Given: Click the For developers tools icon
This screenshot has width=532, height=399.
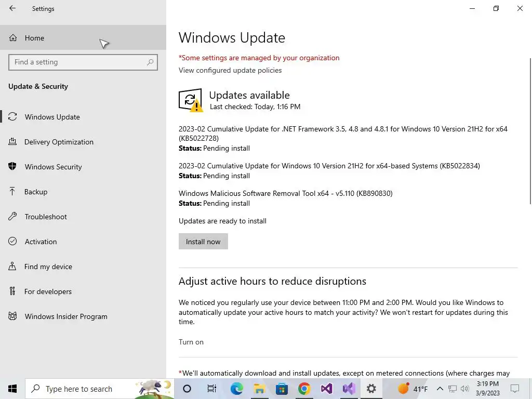Looking at the screenshot, I should coord(12,291).
